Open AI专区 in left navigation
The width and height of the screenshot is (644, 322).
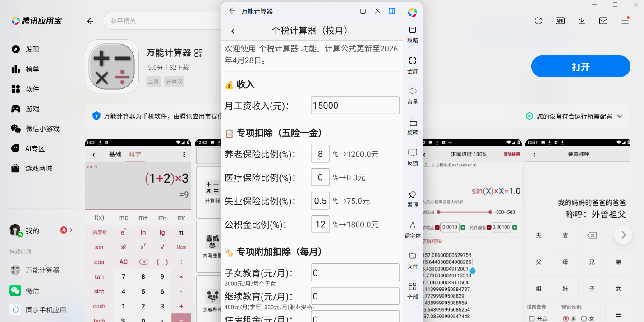28,148
